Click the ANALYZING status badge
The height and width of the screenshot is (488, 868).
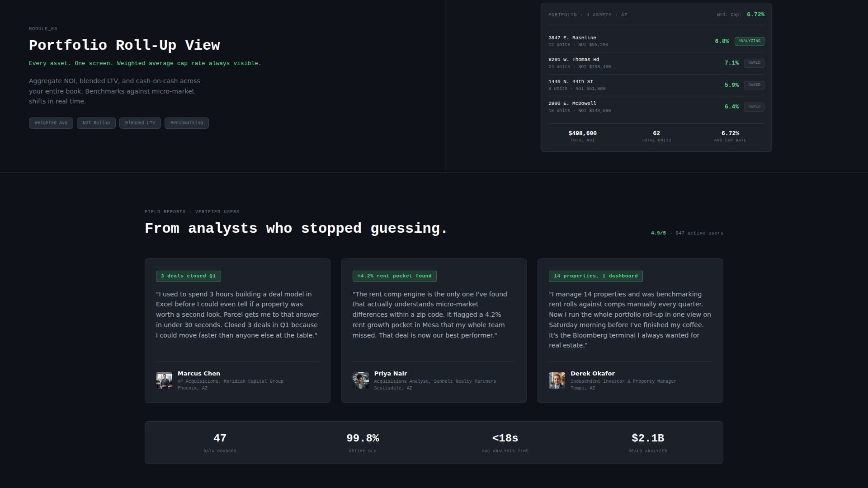coord(749,41)
